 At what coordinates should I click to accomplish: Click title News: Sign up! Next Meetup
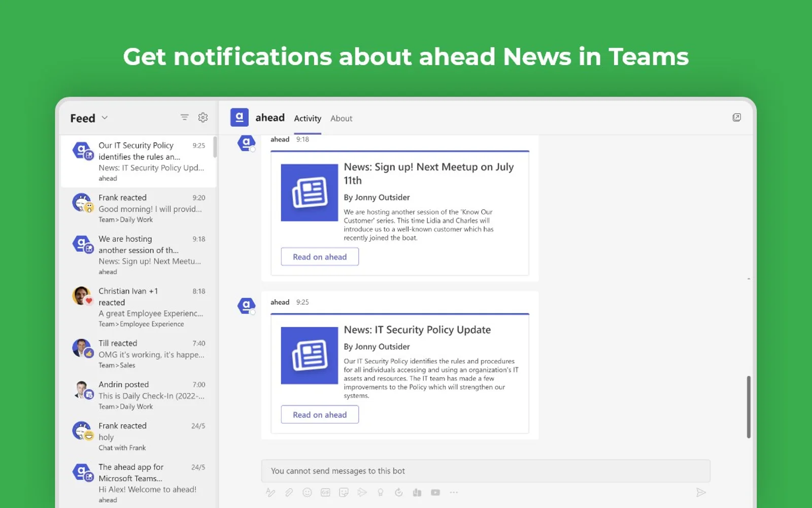coord(429,174)
